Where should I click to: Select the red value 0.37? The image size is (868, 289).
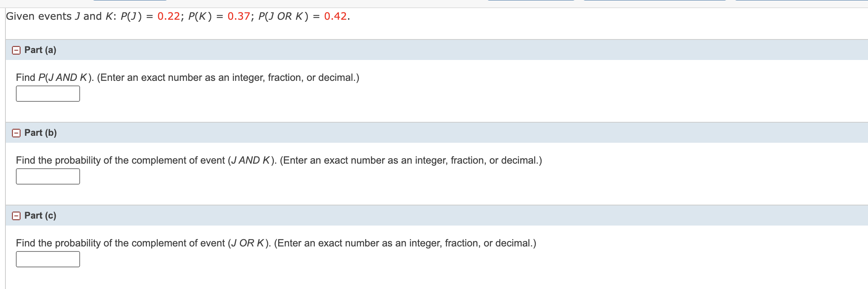click(x=238, y=16)
